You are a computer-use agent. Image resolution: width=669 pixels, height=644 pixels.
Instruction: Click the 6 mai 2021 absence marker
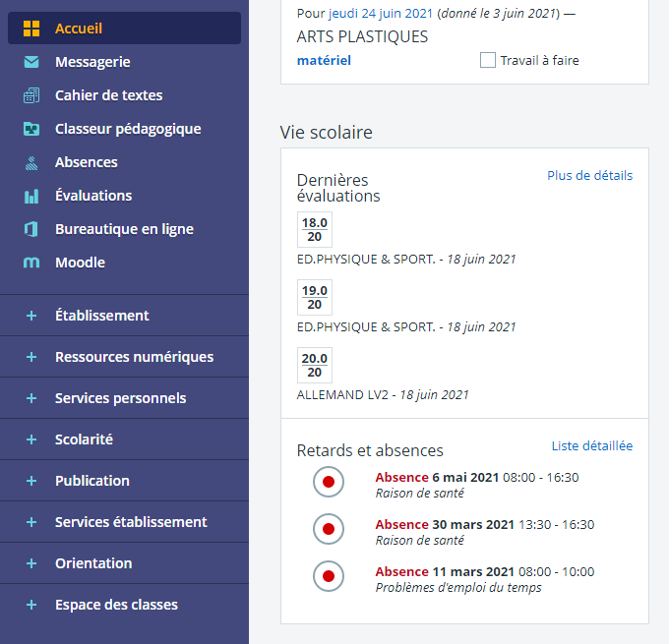pyautogui.click(x=329, y=483)
